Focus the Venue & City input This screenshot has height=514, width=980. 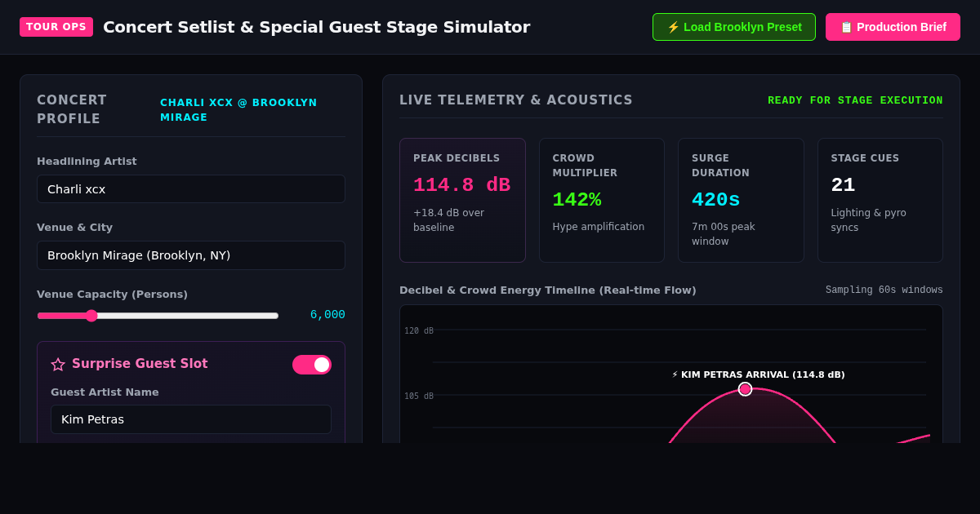click(191, 255)
